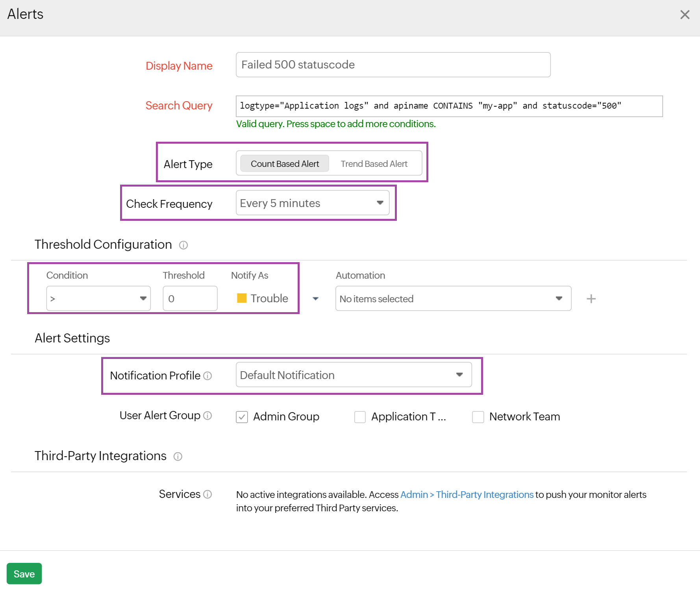This screenshot has width=700, height=592.
Task: Click the yellow Trouble status swatch
Action: click(242, 298)
